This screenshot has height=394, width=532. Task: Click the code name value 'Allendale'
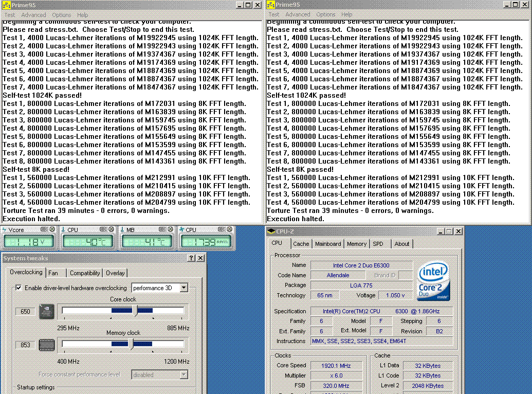coord(338,275)
